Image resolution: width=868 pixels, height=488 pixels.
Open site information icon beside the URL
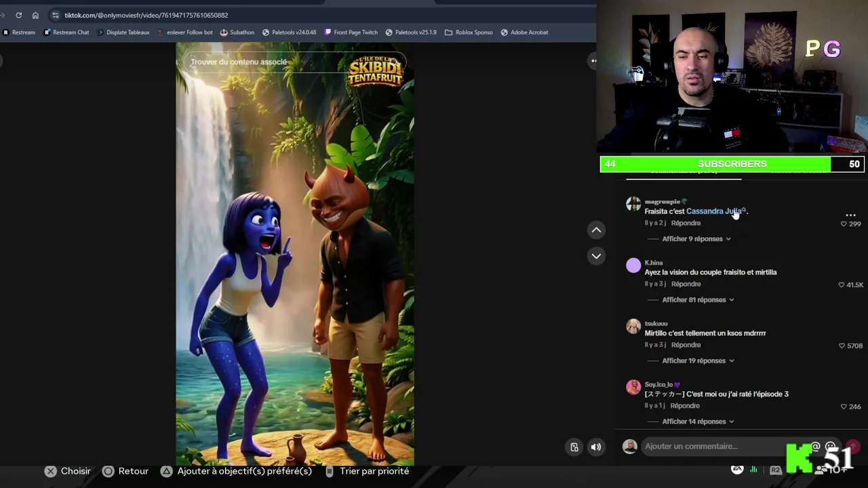(x=56, y=15)
